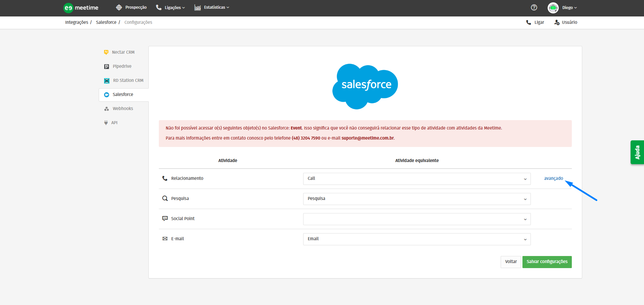Select Pipedrive integration in sidebar
Screen dimensions: 644x305
[x=122, y=66]
